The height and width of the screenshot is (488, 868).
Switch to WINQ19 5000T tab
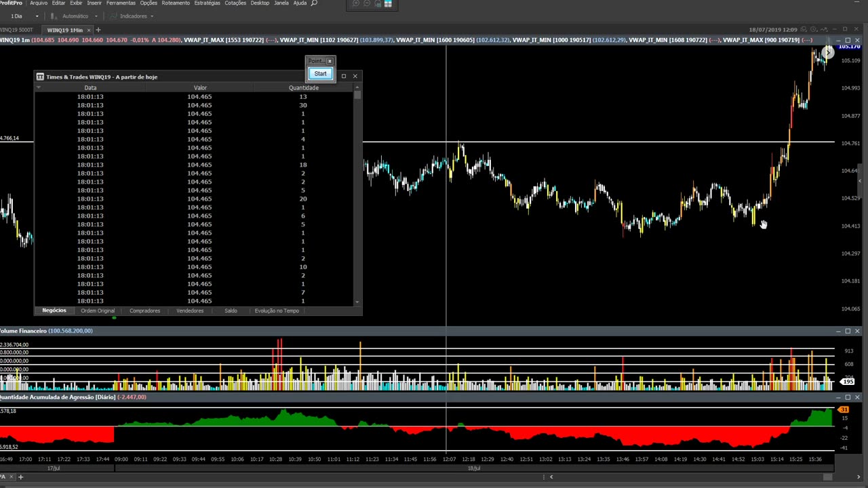click(16, 30)
